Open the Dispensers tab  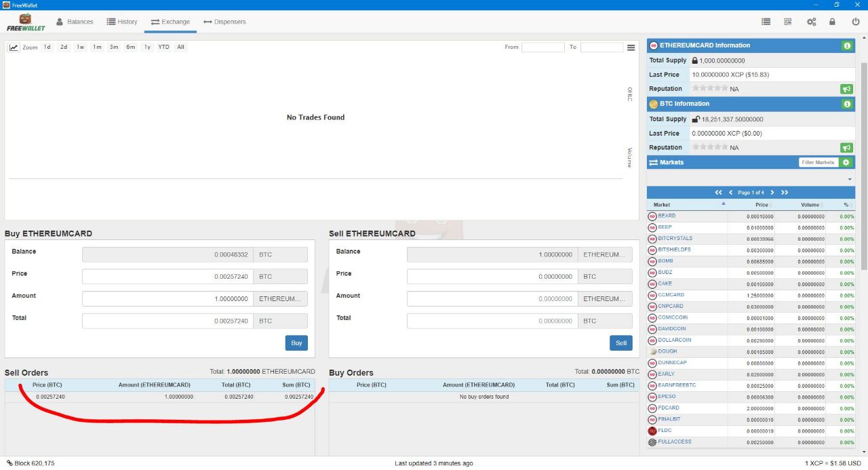pos(224,22)
